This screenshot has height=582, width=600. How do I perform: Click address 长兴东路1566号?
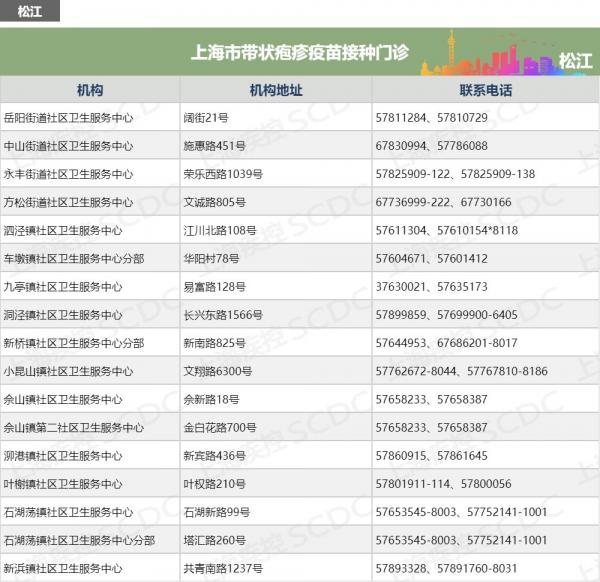point(223,315)
